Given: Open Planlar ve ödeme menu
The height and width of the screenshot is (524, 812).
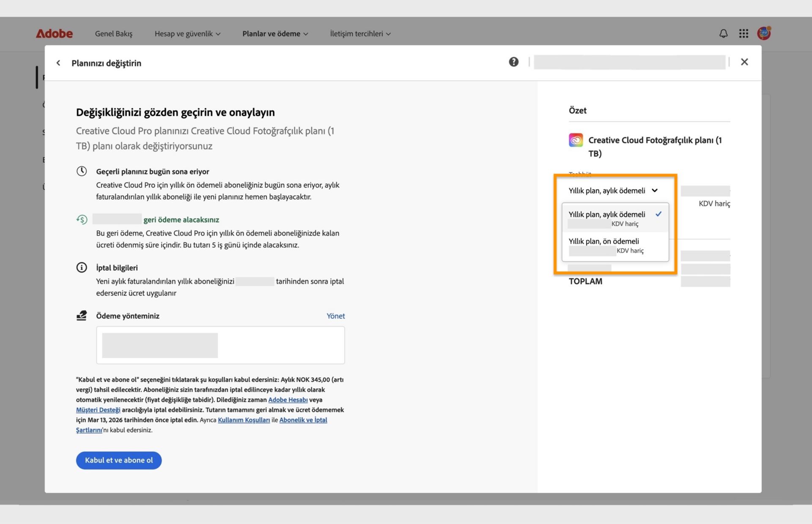Looking at the screenshot, I should click(275, 34).
